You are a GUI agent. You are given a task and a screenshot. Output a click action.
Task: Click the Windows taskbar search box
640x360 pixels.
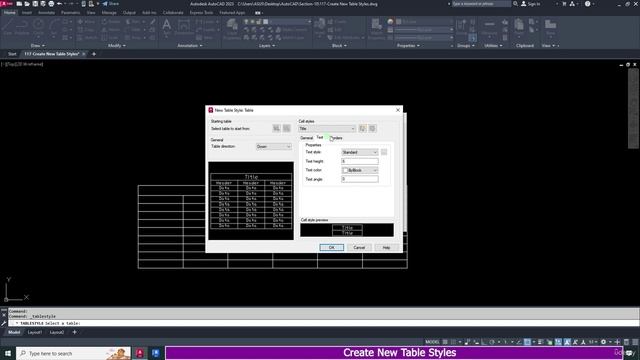73,353
